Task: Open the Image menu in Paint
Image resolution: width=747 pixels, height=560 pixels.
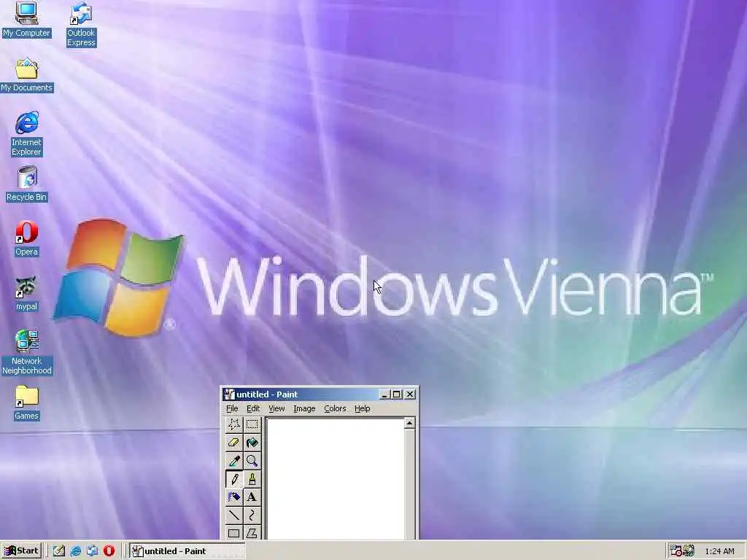Action: [x=304, y=408]
